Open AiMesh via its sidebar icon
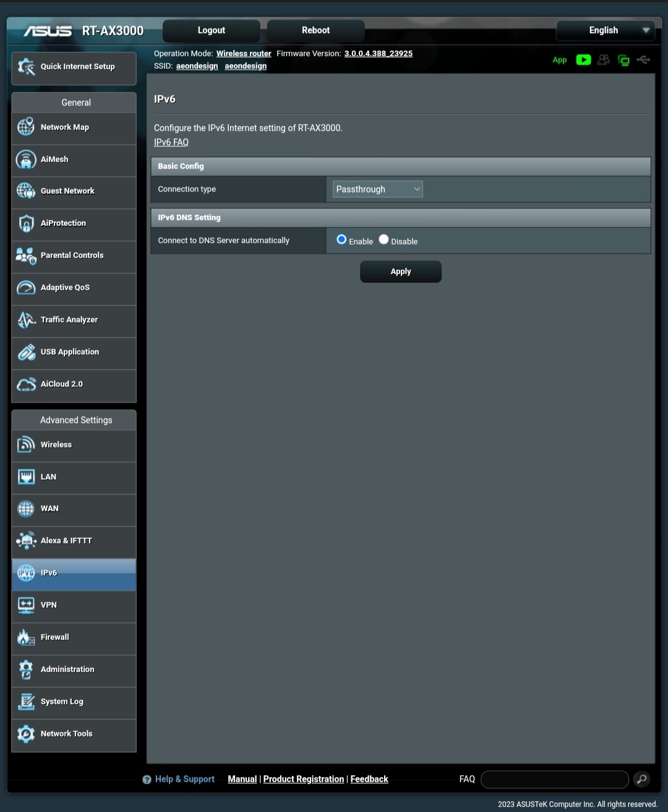668x812 pixels. coord(26,160)
